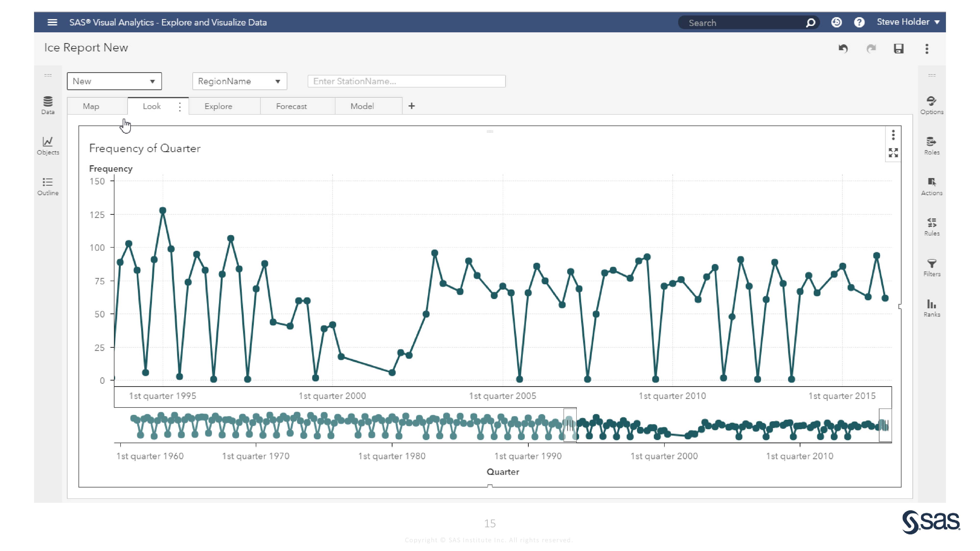This screenshot has height=551, width=980.
Task: Open the Objects pane
Action: (x=48, y=146)
